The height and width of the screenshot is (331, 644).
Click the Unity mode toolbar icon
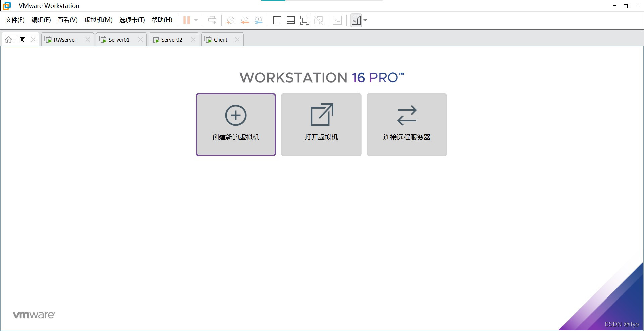click(x=318, y=20)
